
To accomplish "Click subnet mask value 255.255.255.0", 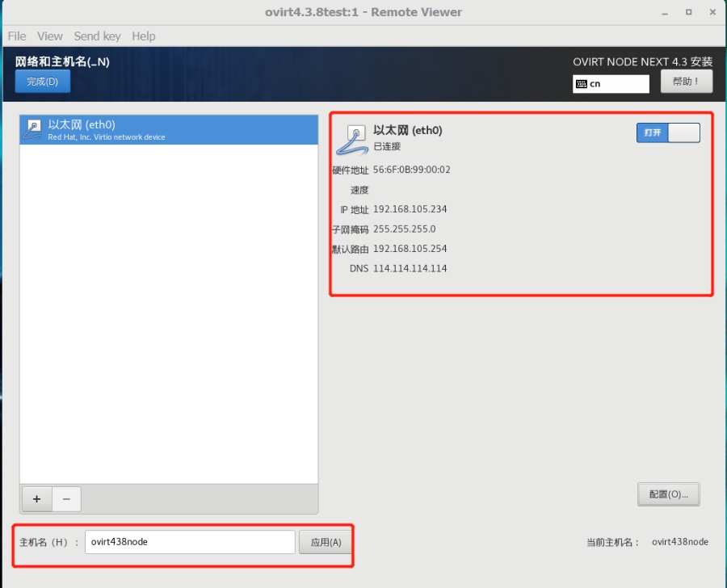I will point(405,229).
